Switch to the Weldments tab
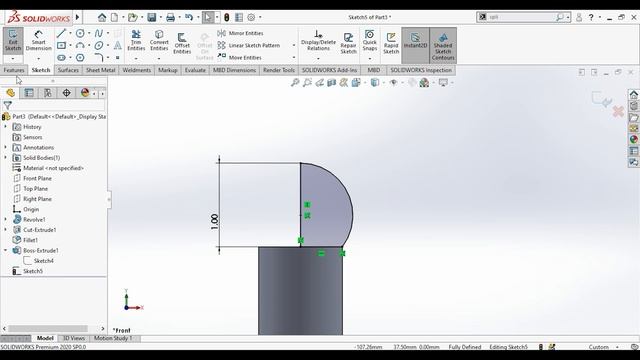Screen dimensions: 640x360 tap(137, 70)
